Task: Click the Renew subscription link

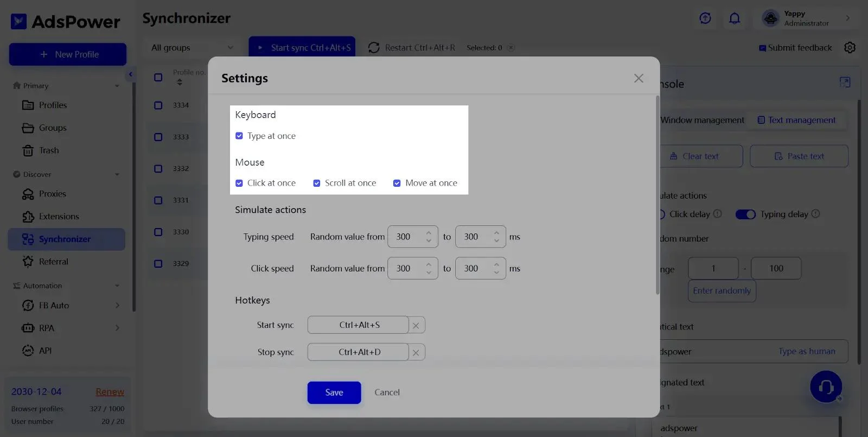Action: pyautogui.click(x=110, y=392)
